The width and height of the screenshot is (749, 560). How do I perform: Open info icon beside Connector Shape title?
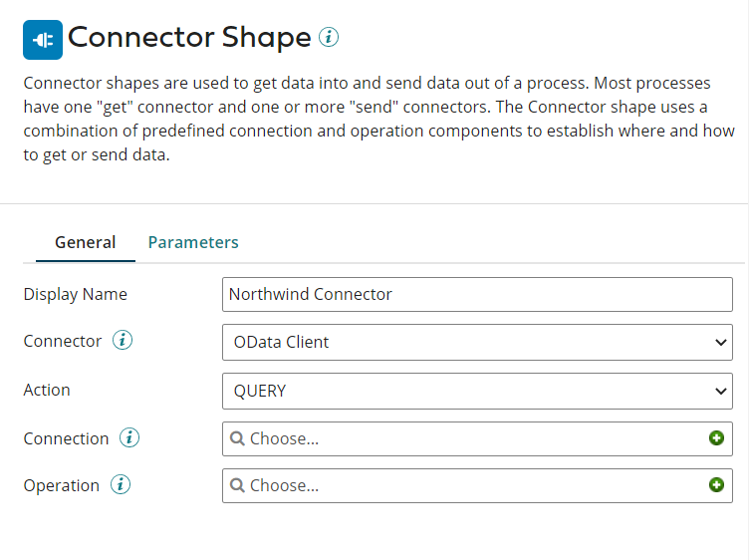pyautogui.click(x=329, y=38)
